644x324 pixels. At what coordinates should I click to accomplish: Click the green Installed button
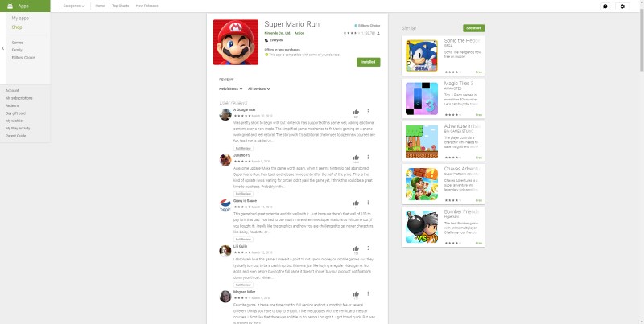coord(369,62)
